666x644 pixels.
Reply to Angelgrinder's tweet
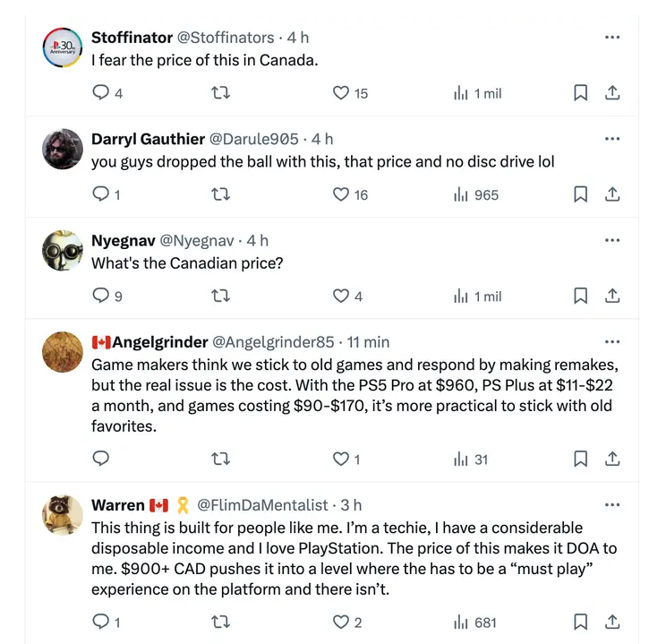101,459
